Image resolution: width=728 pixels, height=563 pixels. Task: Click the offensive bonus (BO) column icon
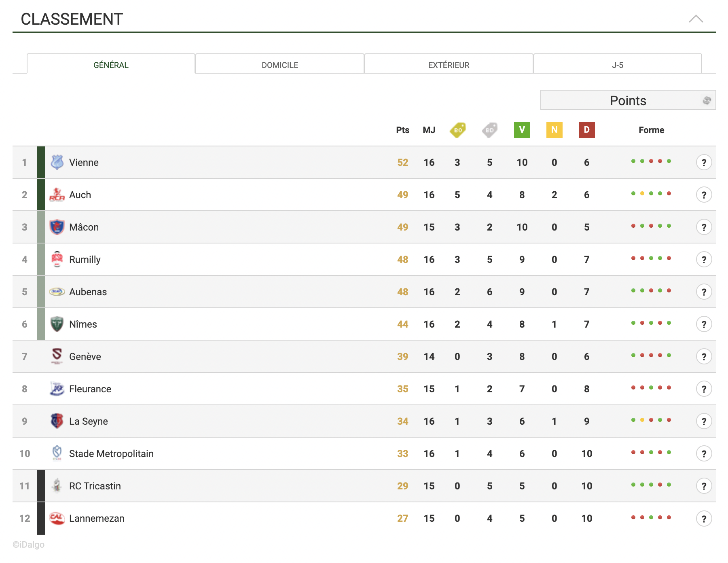tap(457, 130)
